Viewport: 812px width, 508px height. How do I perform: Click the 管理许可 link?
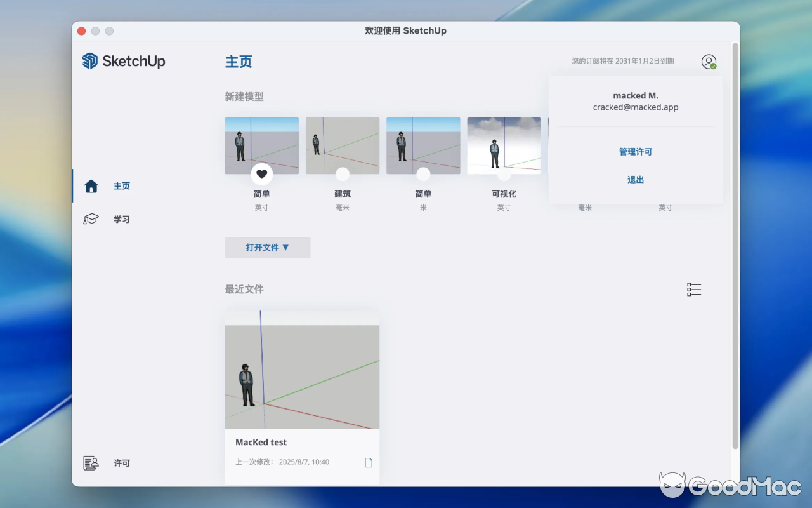636,152
